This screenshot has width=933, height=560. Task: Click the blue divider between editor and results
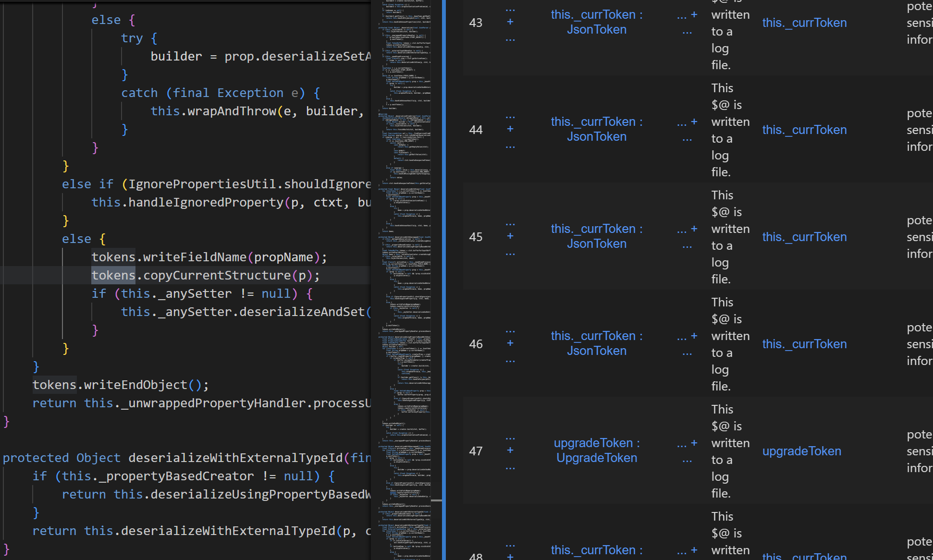(443, 280)
